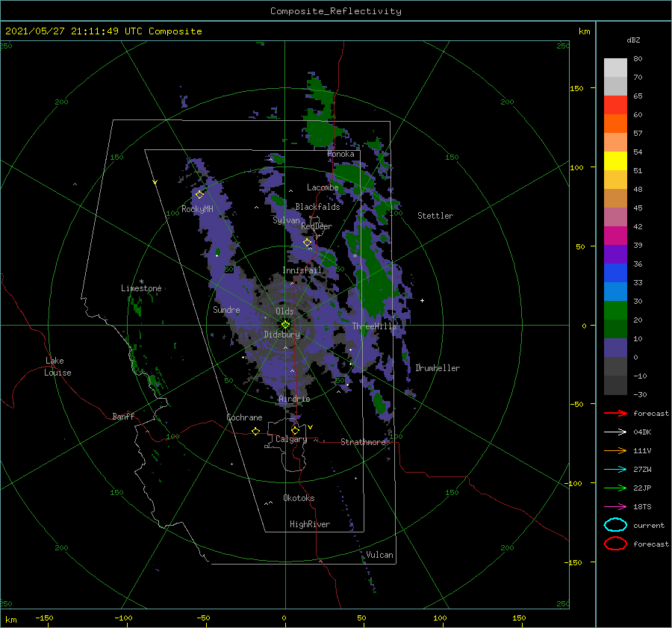Click the Blackfalds label
The image size is (672, 628).
317,207
